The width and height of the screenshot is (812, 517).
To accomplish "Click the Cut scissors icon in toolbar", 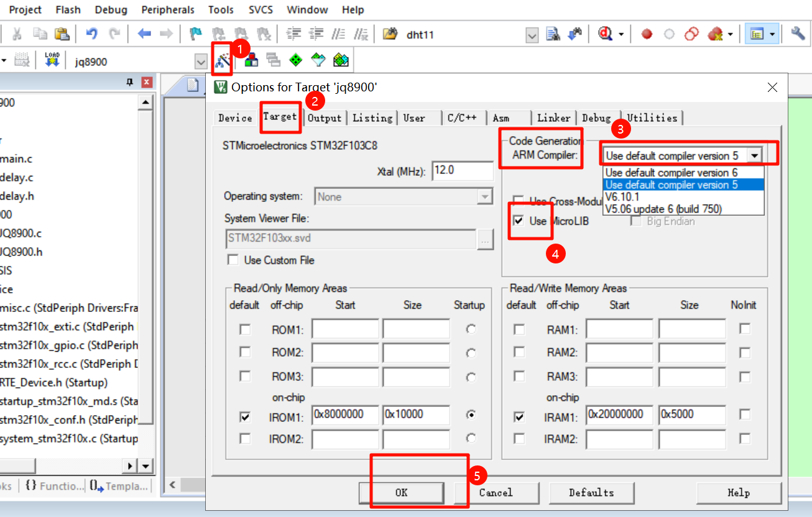I will tap(17, 34).
